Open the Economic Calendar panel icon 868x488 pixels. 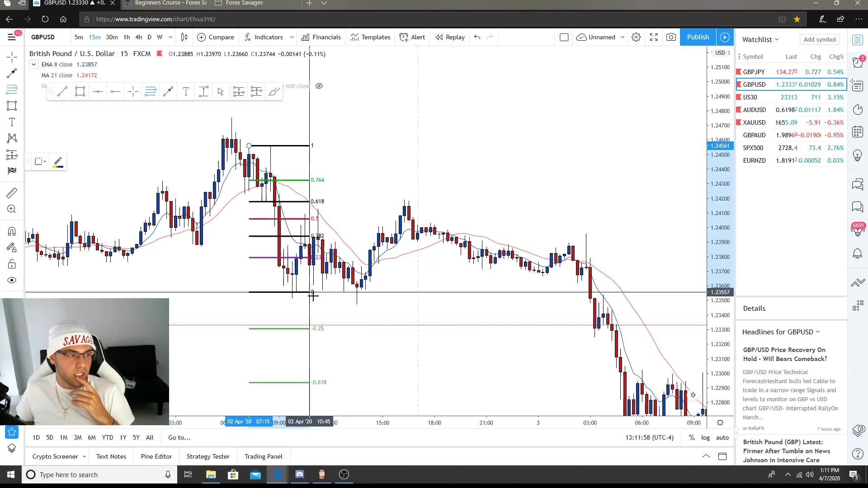[x=858, y=131]
